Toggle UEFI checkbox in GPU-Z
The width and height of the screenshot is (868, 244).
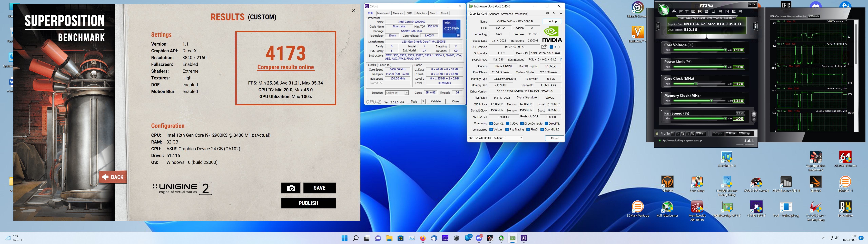click(551, 47)
